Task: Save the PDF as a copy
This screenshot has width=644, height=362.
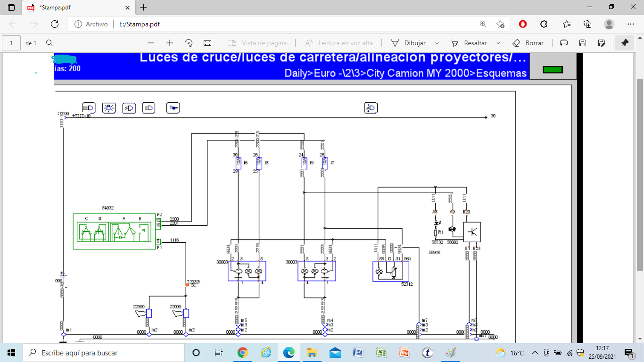Action: click(602, 43)
